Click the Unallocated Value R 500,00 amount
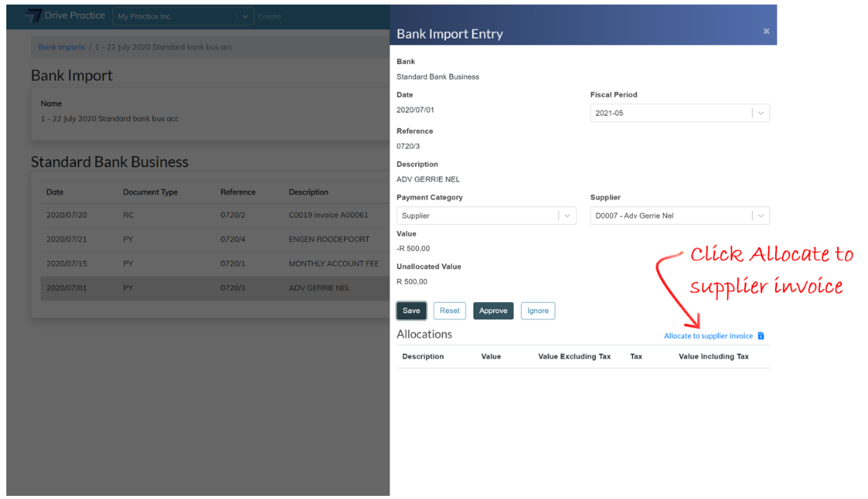868x499 pixels. coord(412,281)
